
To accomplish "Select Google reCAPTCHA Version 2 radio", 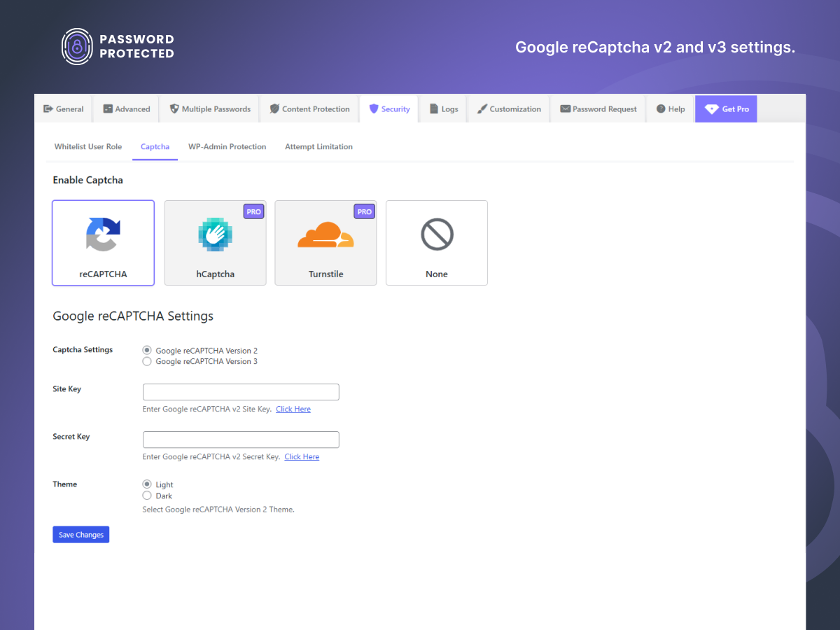I will tap(147, 351).
